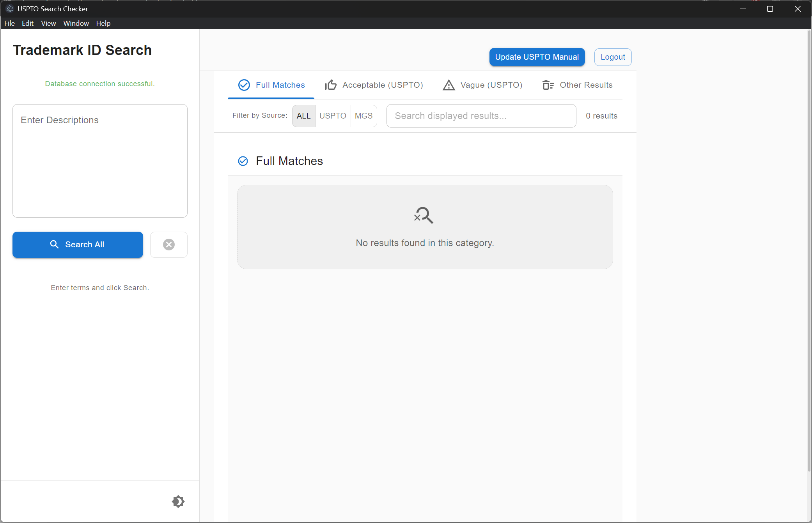Image resolution: width=812 pixels, height=523 pixels.
Task: Click the magnifier icon on Search All
Action: (54, 245)
